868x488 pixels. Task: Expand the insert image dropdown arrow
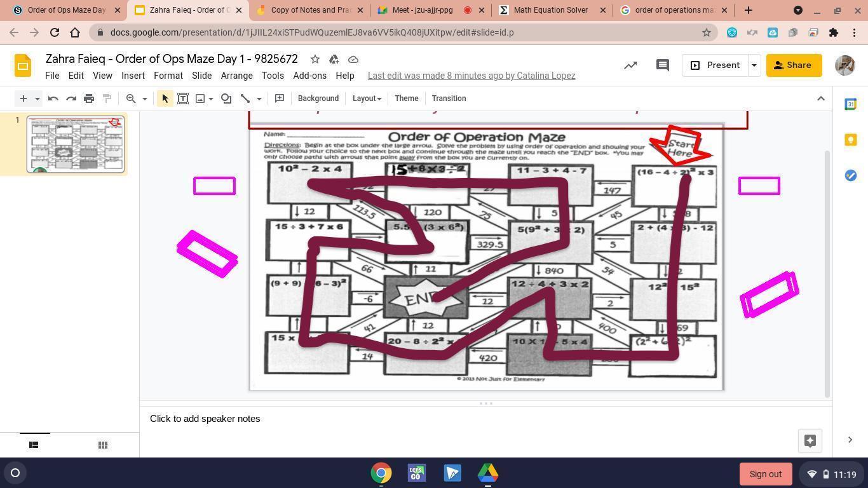[211, 98]
